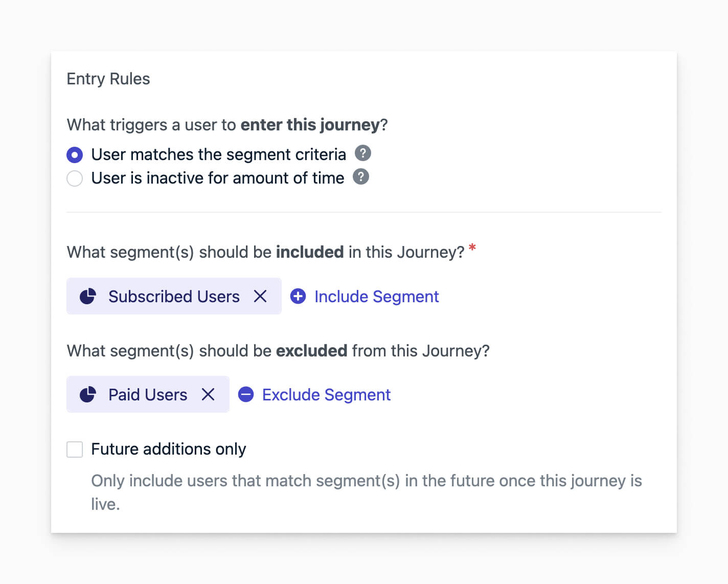Image resolution: width=728 pixels, height=584 pixels.
Task: Click the plus icon for Include Segment
Action: point(298,297)
